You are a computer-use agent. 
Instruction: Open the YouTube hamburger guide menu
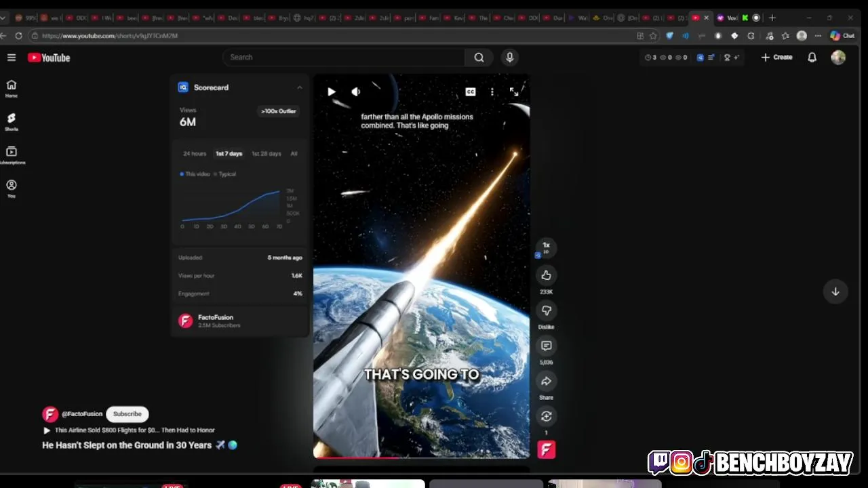click(12, 58)
